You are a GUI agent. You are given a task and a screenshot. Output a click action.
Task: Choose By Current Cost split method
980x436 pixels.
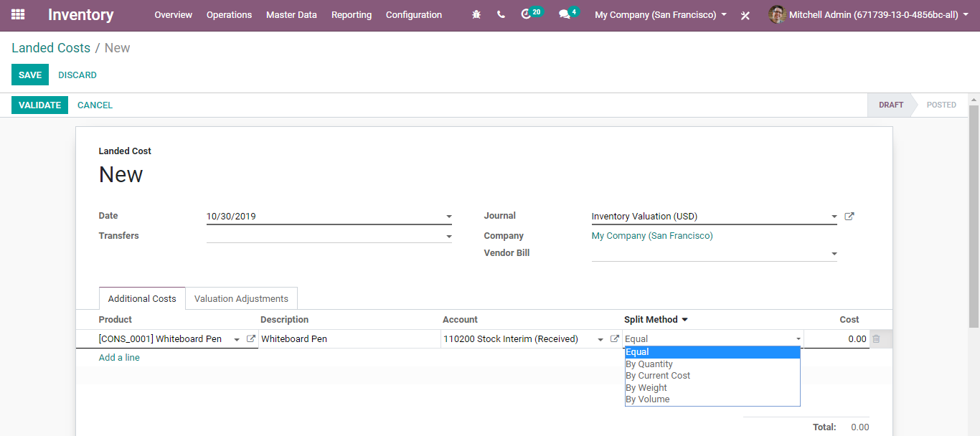712,376
